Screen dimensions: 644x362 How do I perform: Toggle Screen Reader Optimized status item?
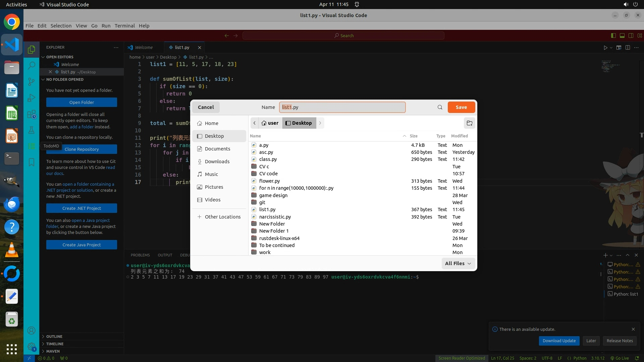coord(462,358)
